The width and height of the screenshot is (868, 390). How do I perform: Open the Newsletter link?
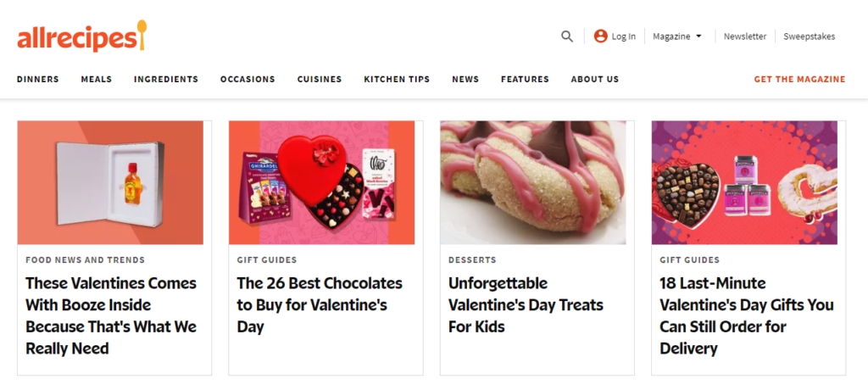point(745,36)
